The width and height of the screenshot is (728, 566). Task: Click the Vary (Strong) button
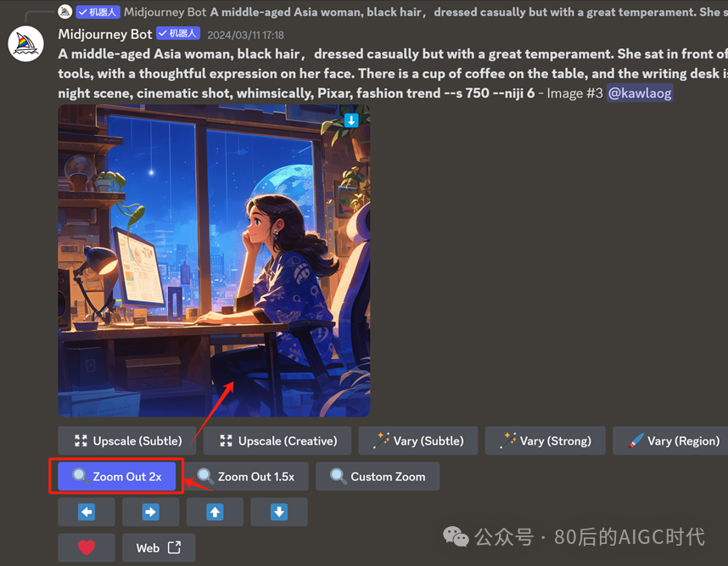click(x=545, y=440)
